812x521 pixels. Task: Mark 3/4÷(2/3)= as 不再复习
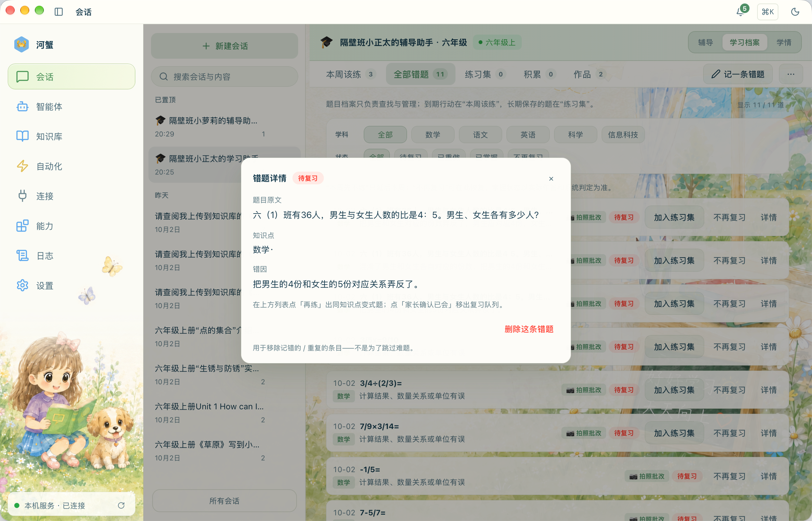[x=730, y=390]
